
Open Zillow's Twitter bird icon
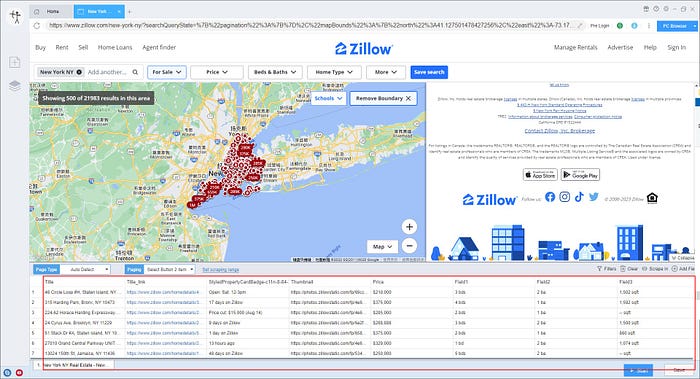(x=594, y=197)
